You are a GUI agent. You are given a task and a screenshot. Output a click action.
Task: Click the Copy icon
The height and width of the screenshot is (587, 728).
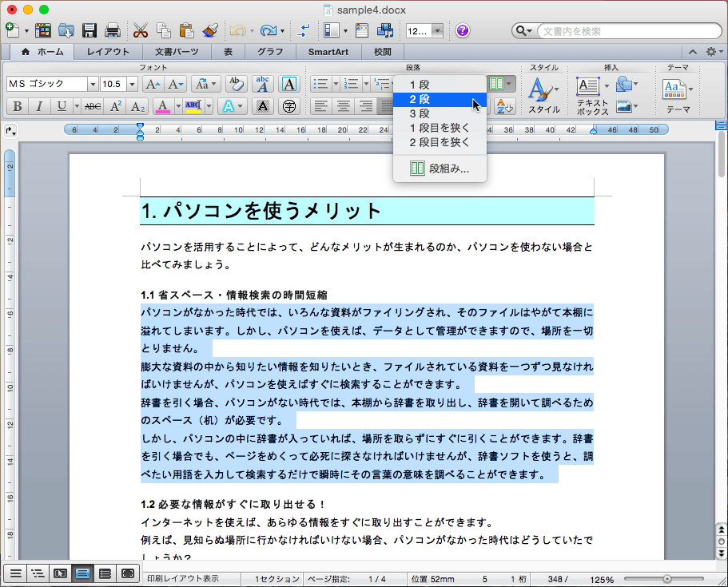[x=164, y=30]
